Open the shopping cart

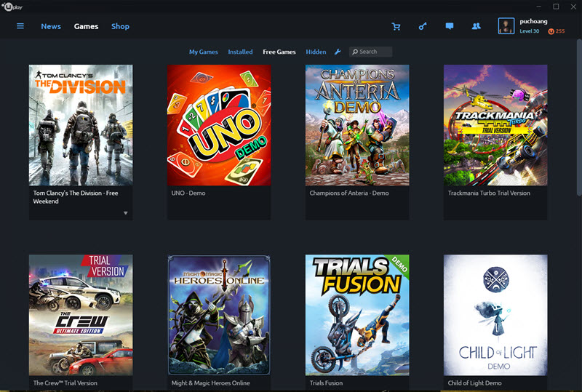point(396,26)
